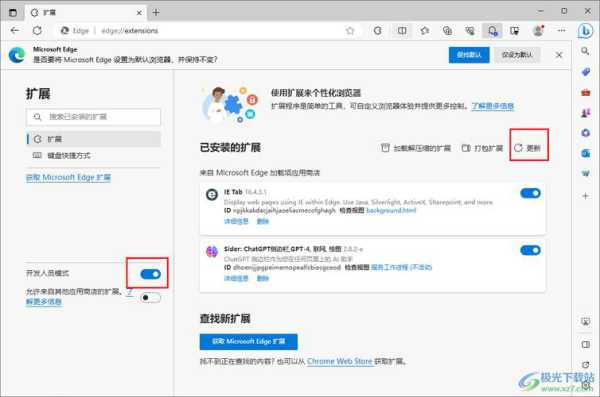Click the Sider extension brain icon
600x397 pixels.
pos(212,252)
